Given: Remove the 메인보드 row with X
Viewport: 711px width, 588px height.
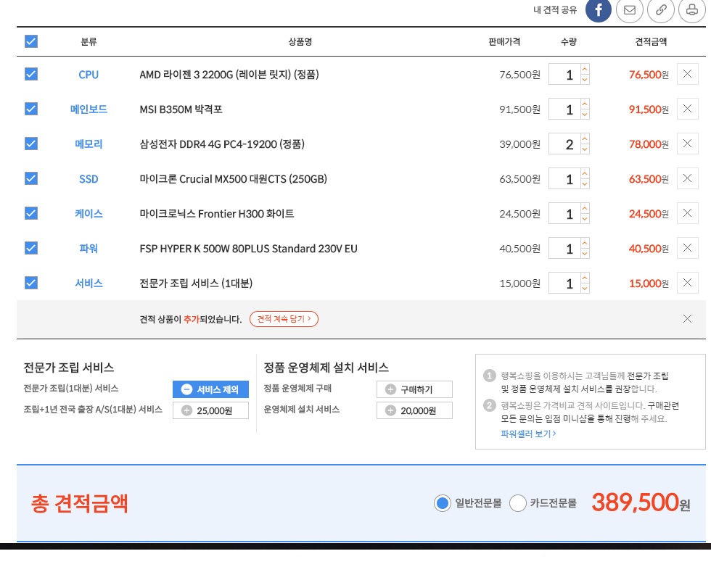Looking at the screenshot, I should 688,109.
